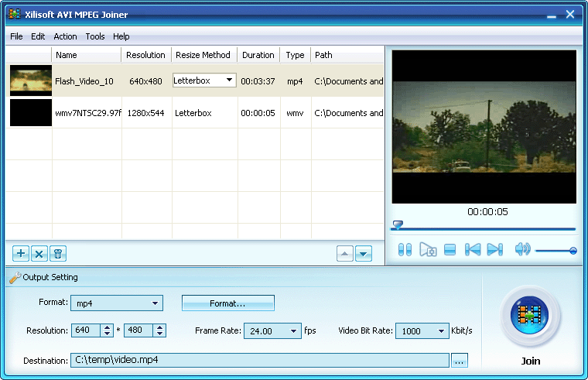Jump to the next video file
The width and height of the screenshot is (588, 380).
coord(495,249)
